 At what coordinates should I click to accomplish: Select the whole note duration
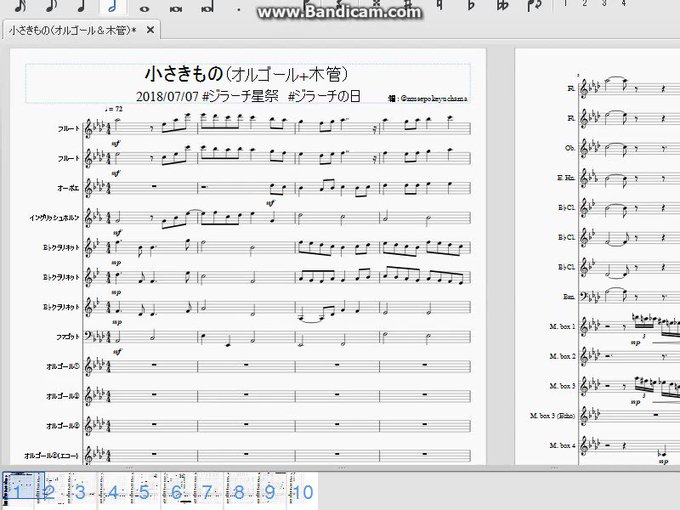144,8
